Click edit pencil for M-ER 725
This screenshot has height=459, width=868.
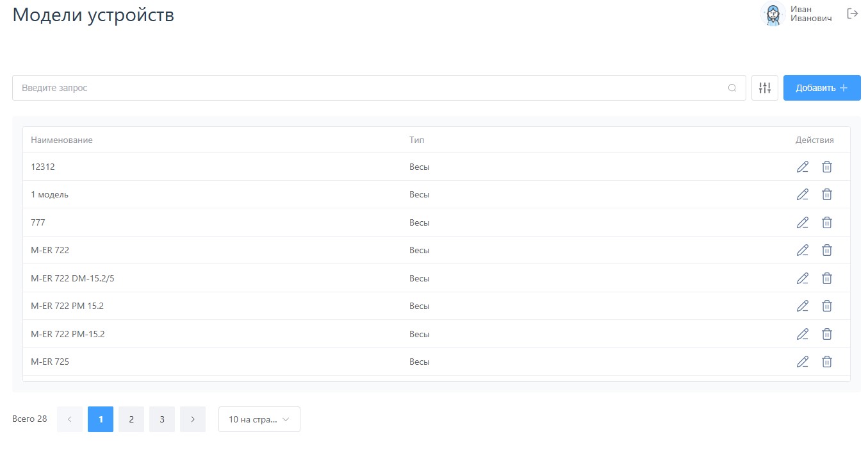click(x=802, y=362)
